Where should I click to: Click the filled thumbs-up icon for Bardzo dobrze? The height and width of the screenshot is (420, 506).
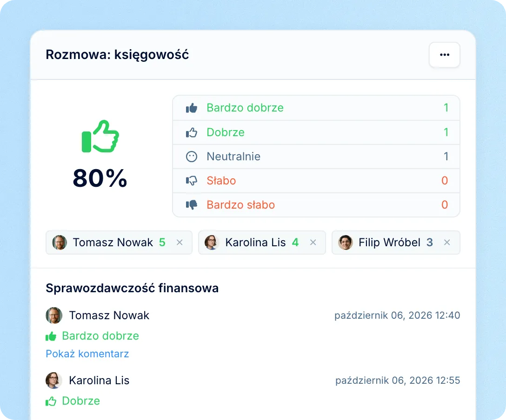tap(191, 108)
